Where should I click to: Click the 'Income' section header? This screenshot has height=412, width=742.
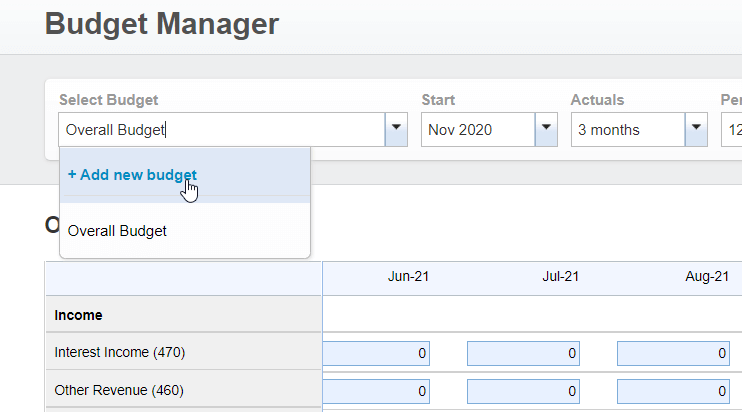tap(78, 315)
